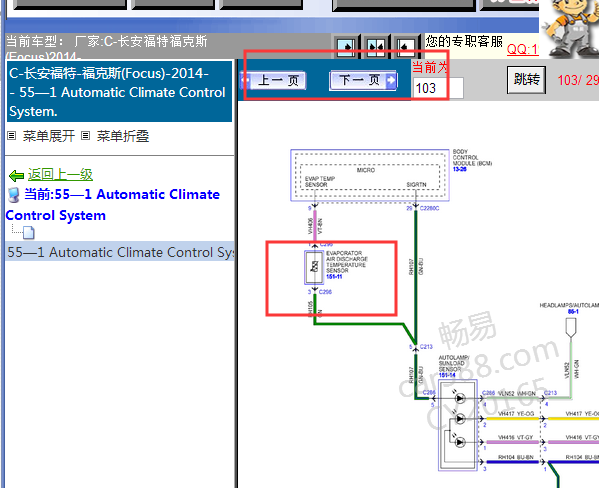The width and height of the screenshot is (599, 488).
Task: Click the upper C213 connector label at pin 5
Action: point(426,347)
